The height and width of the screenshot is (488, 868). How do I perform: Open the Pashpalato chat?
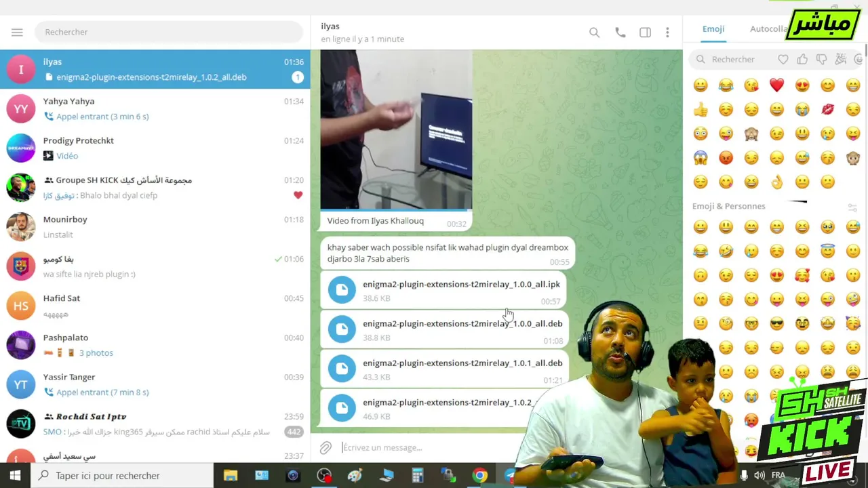pos(155,345)
